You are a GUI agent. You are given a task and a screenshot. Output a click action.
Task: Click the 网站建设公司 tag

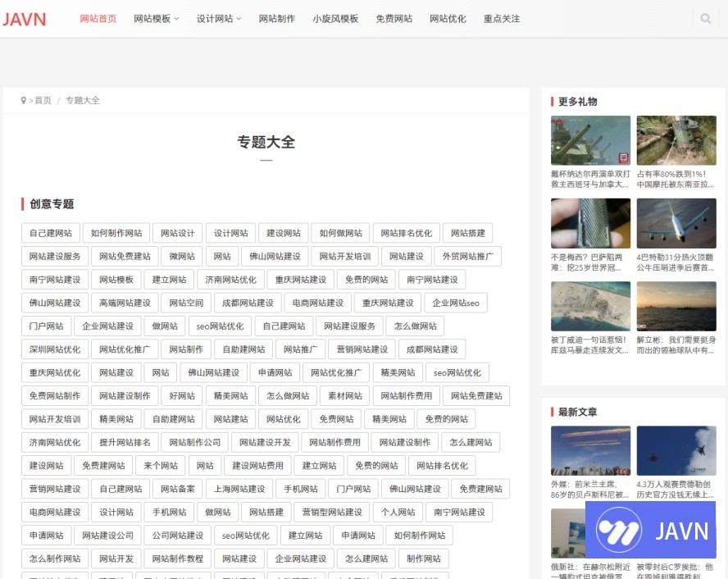point(107,535)
